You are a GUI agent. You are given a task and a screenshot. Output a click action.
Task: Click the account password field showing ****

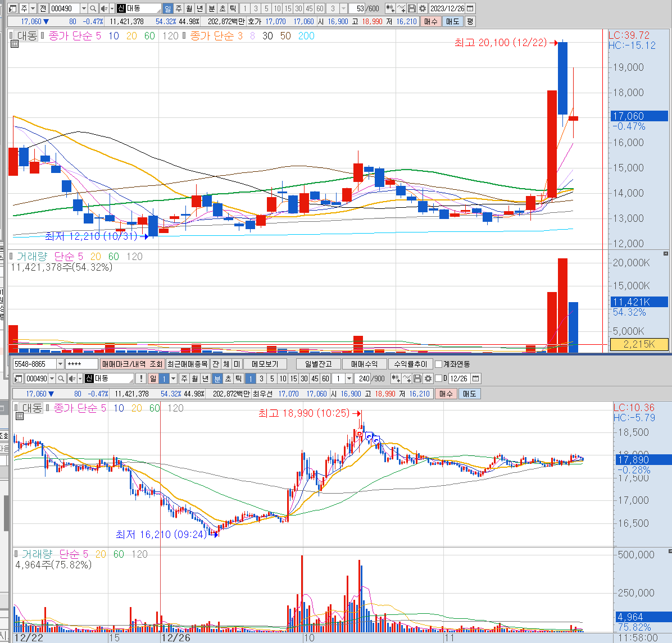point(82,364)
